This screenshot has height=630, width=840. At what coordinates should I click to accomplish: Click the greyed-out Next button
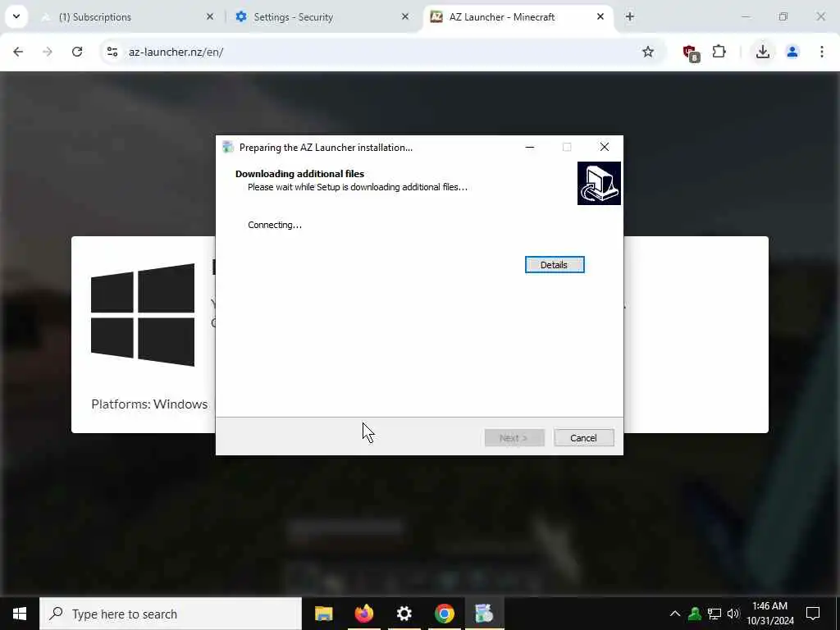[514, 438]
